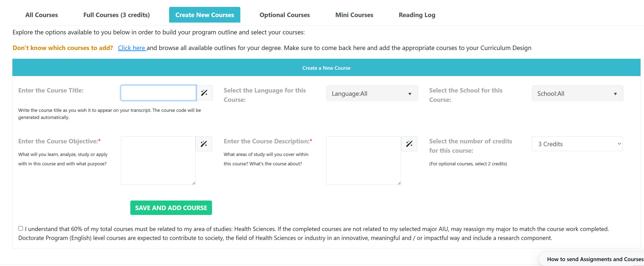The width and height of the screenshot is (644, 266).
Task: Switch to the Reading Log tab
Action: [x=417, y=15]
